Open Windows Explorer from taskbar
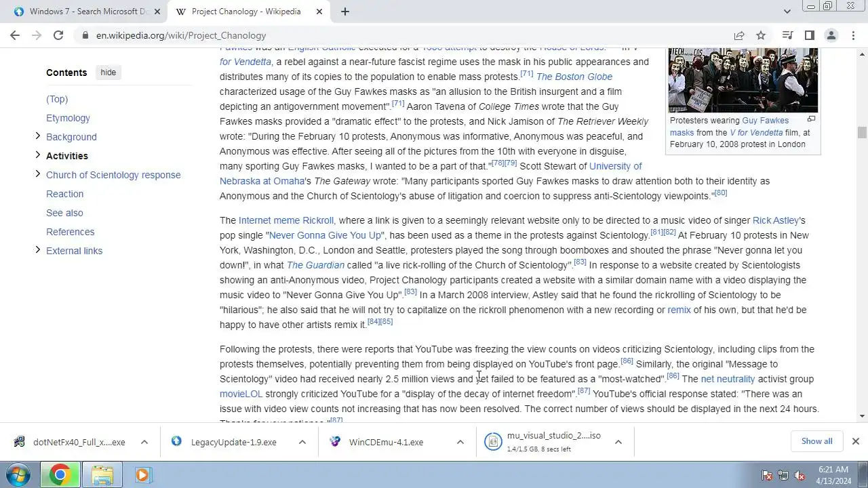 point(102,475)
